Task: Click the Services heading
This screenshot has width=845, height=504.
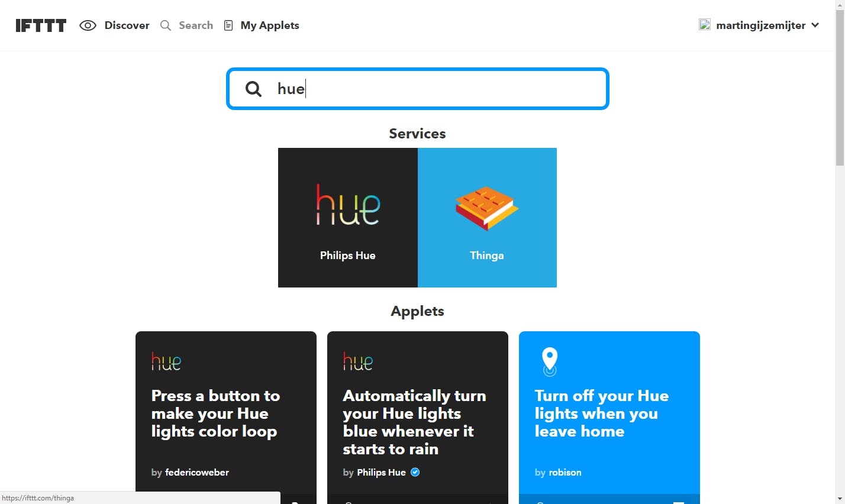Action: point(418,134)
